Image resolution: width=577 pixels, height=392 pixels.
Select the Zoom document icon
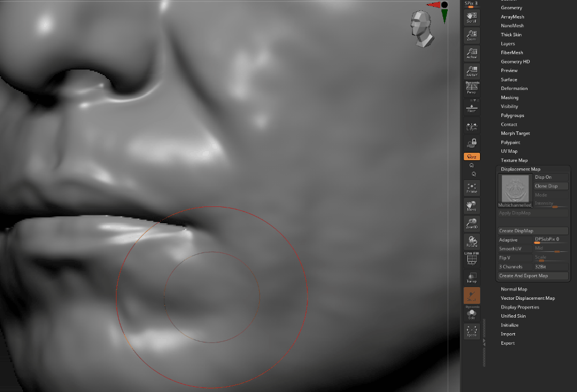(471, 35)
